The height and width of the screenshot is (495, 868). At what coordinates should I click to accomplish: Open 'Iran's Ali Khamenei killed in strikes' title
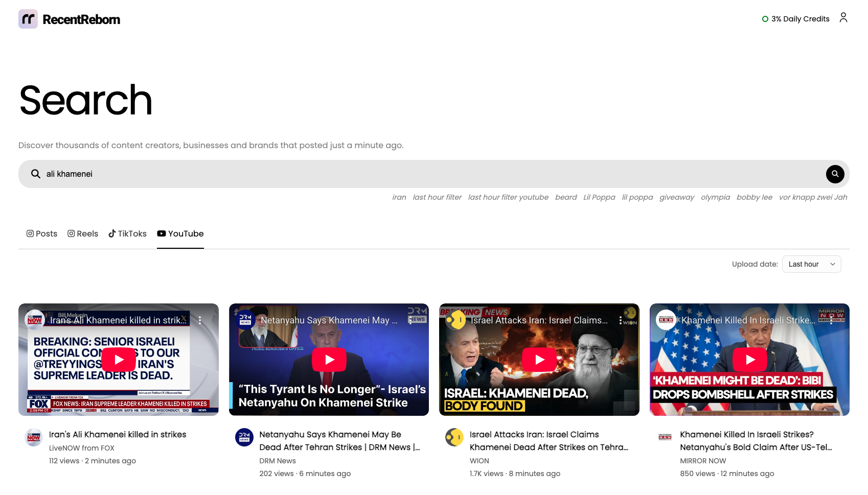click(x=118, y=435)
